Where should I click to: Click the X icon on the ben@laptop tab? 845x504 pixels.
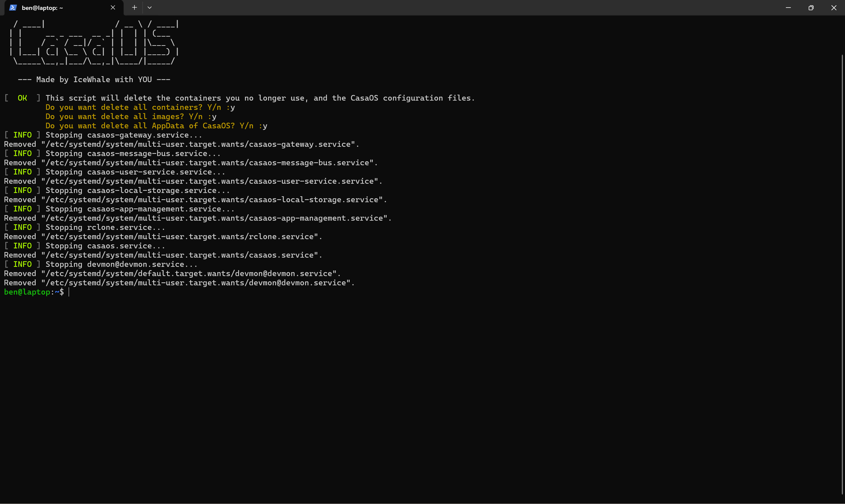113,8
